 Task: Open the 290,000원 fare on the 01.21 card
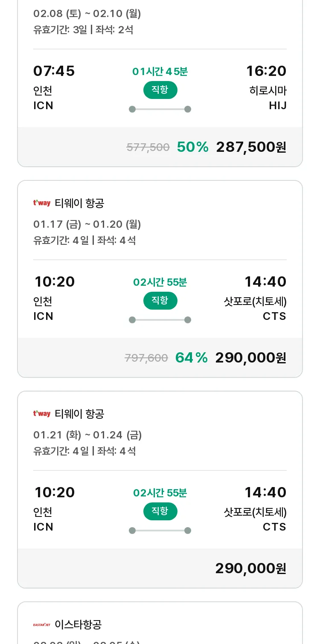250,569
